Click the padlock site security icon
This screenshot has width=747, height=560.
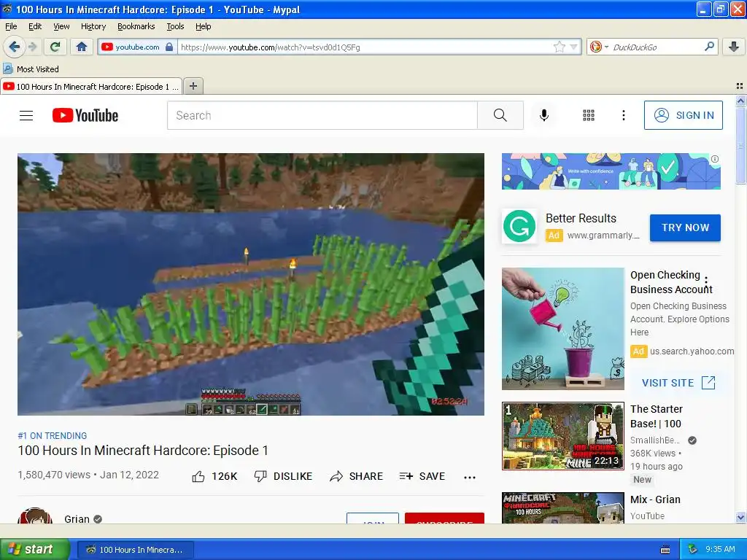(x=169, y=47)
